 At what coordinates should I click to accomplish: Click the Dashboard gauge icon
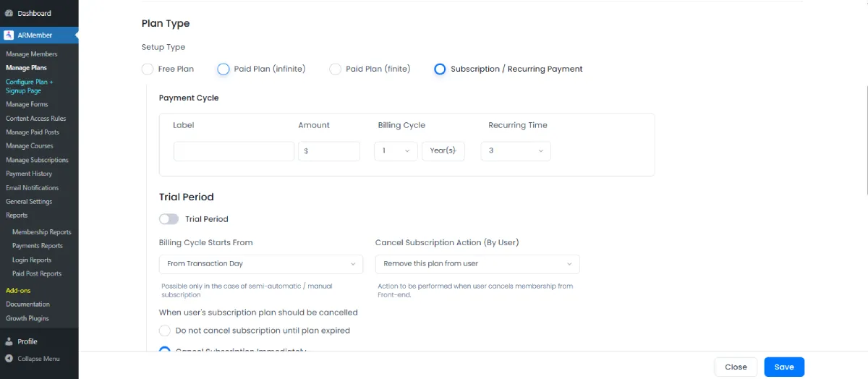click(x=9, y=13)
